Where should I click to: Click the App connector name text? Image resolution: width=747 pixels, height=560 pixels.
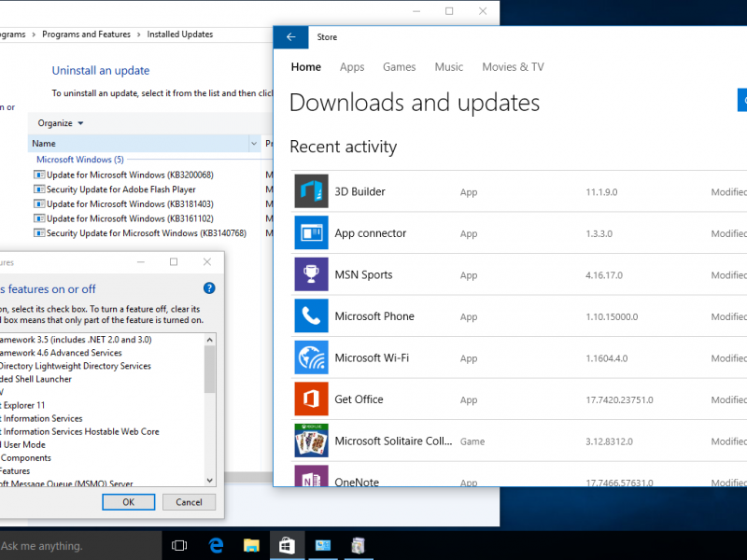pyautogui.click(x=370, y=233)
